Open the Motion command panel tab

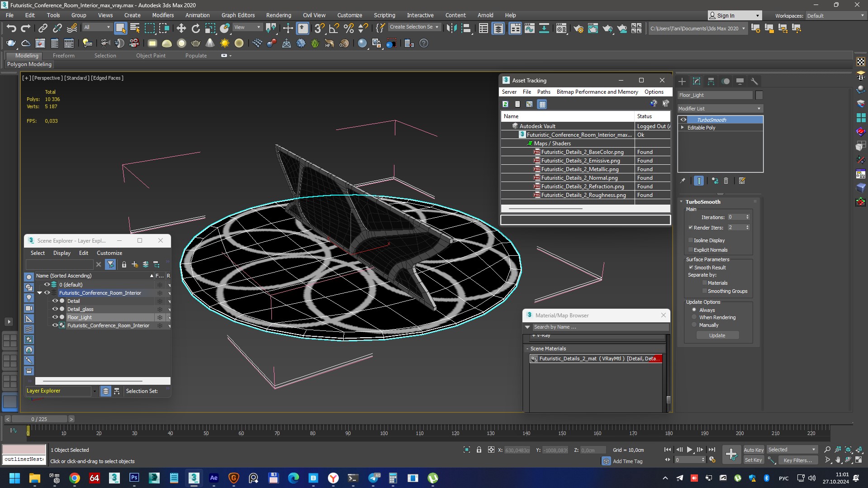tap(726, 81)
